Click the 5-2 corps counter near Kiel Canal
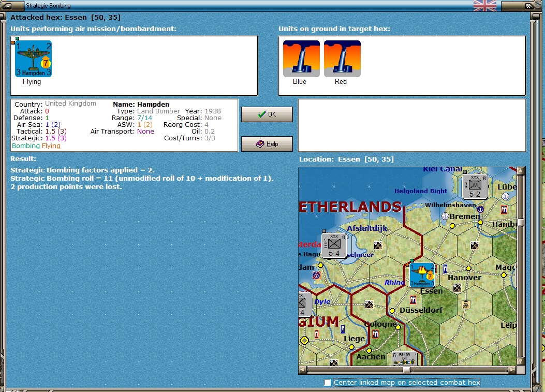 coord(475,187)
